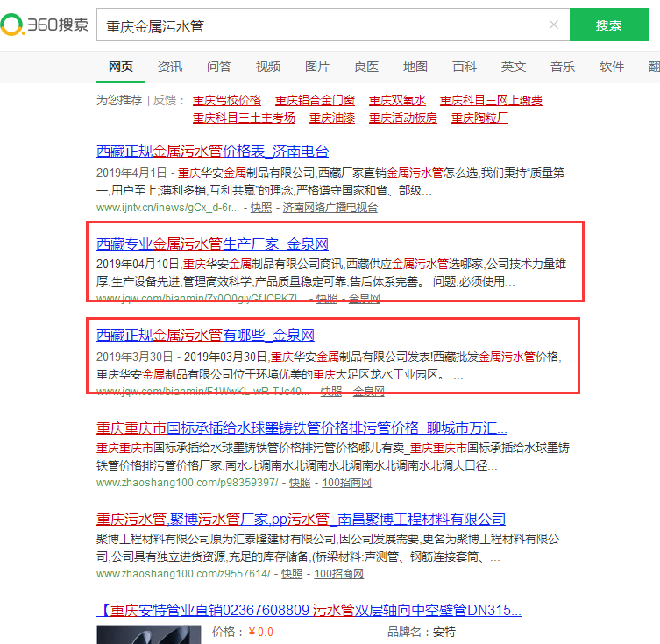The width and height of the screenshot is (660, 644).
Task: Click the www.zhaoshang100.com/p98359397/ URL
Action: point(188,483)
